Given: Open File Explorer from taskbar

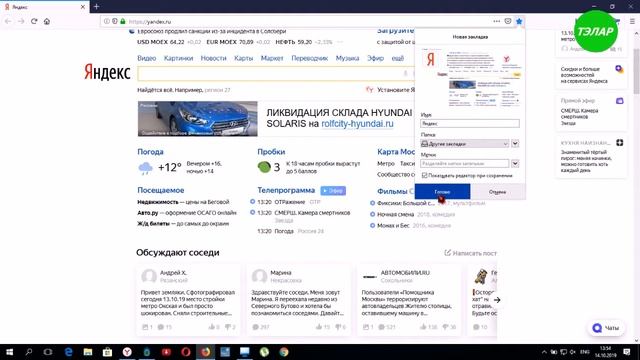Looking at the screenshot, I should 88,352.
